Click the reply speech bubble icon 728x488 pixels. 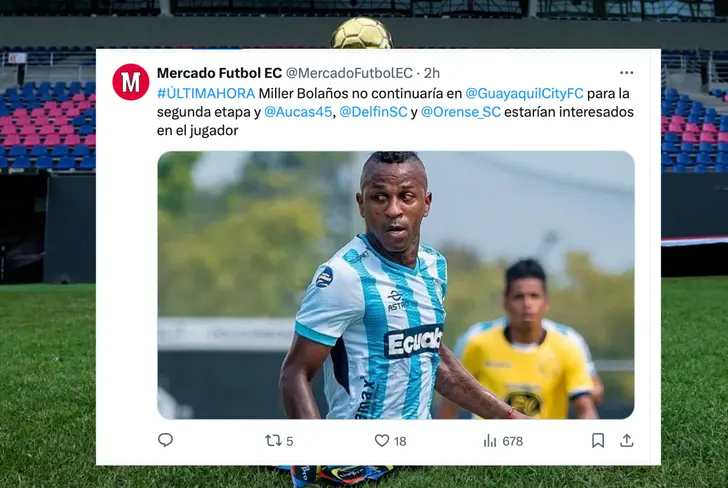165,440
